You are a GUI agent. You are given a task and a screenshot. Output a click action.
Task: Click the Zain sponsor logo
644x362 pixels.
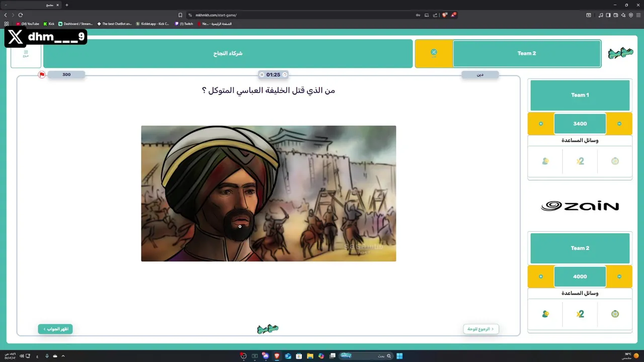pos(580,206)
